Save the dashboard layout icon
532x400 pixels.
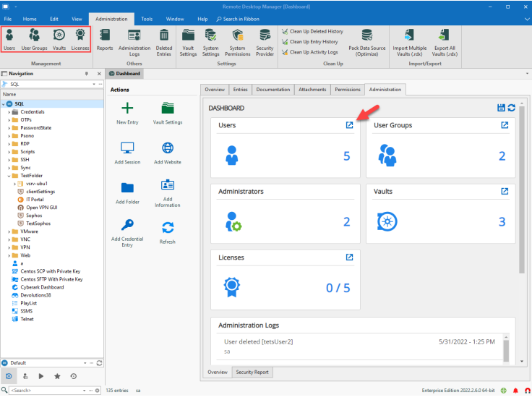click(501, 108)
